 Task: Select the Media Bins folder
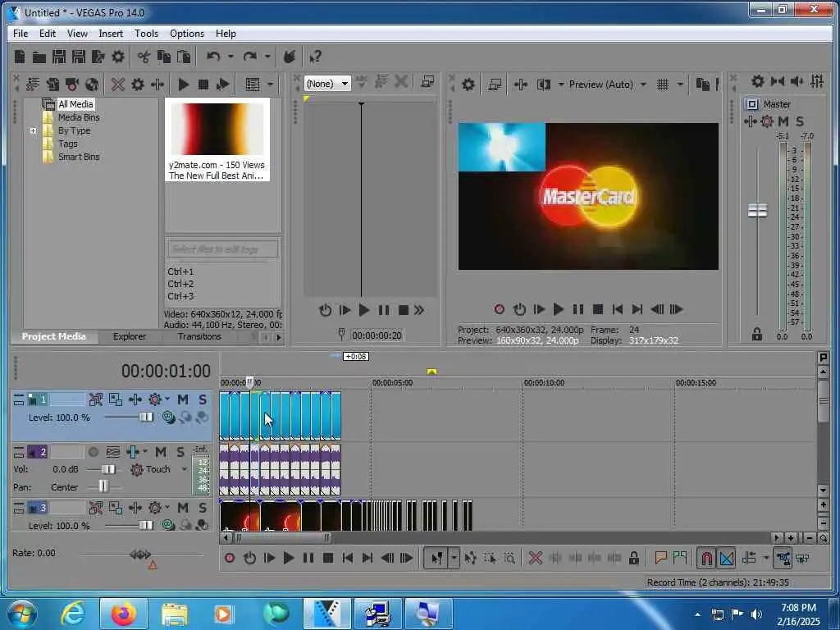(79, 117)
